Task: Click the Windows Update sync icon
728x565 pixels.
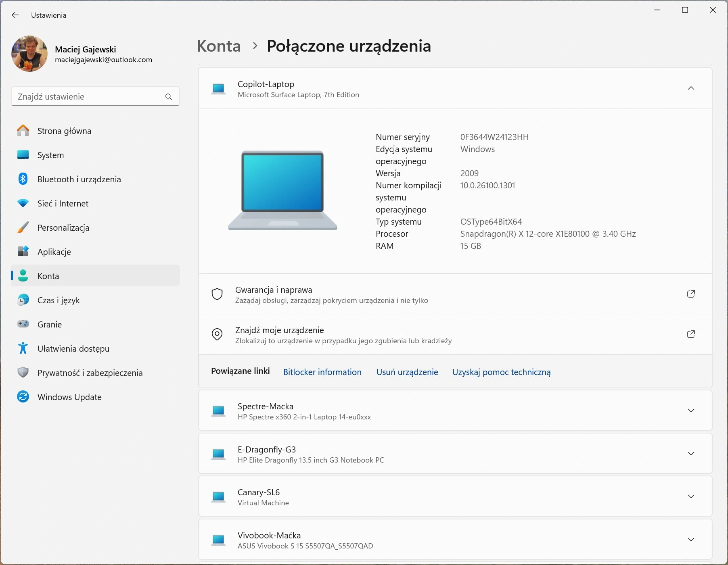Action: coord(23,397)
